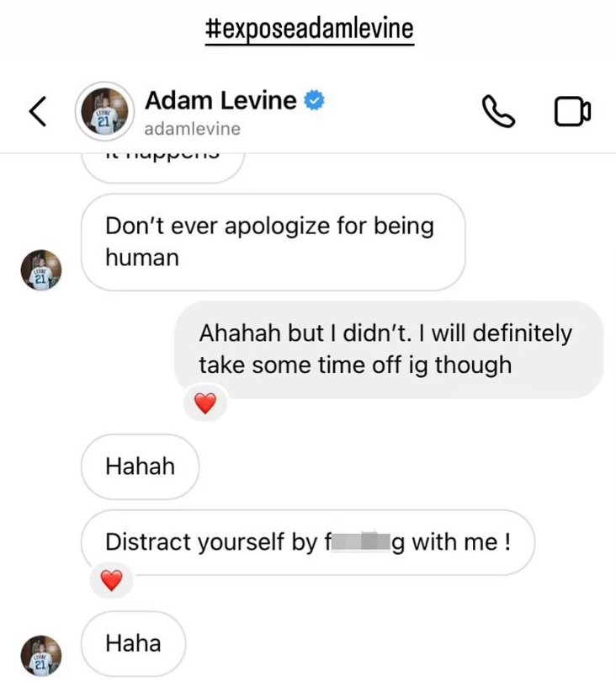Tap the heart reaction under 'Distract yourself' message

tap(111, 580)
